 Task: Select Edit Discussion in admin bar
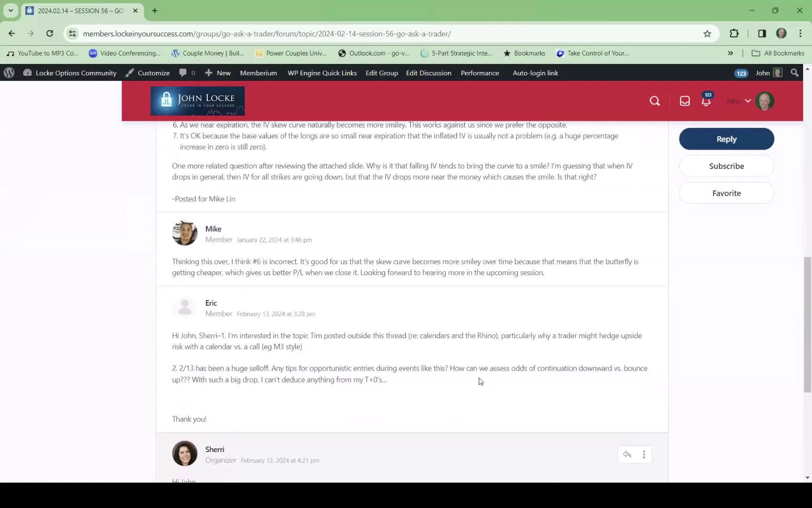[429, 73]
